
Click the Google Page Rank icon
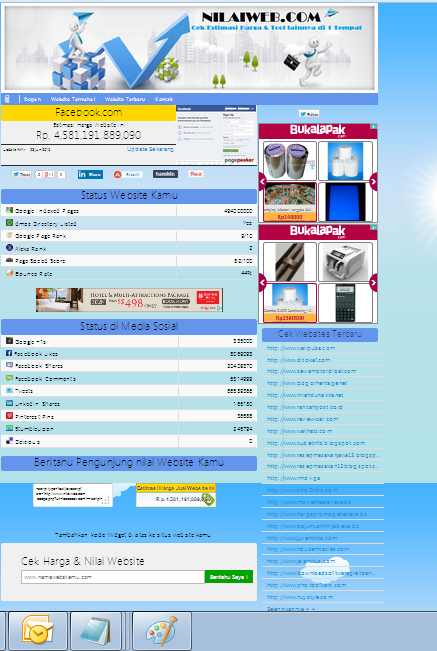(9, 235)
